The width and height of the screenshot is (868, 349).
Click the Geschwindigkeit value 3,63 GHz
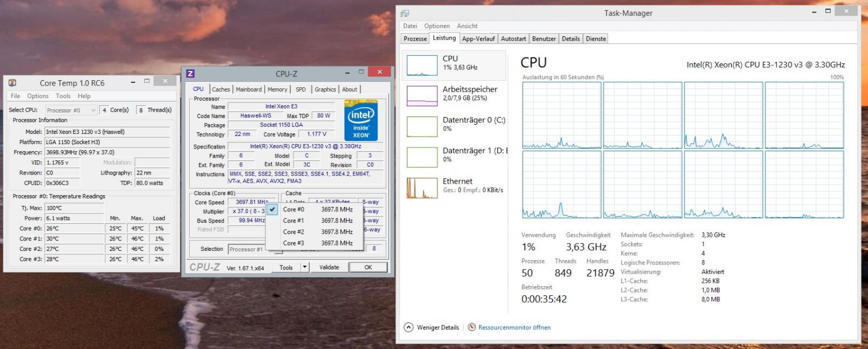pos(586,247)
